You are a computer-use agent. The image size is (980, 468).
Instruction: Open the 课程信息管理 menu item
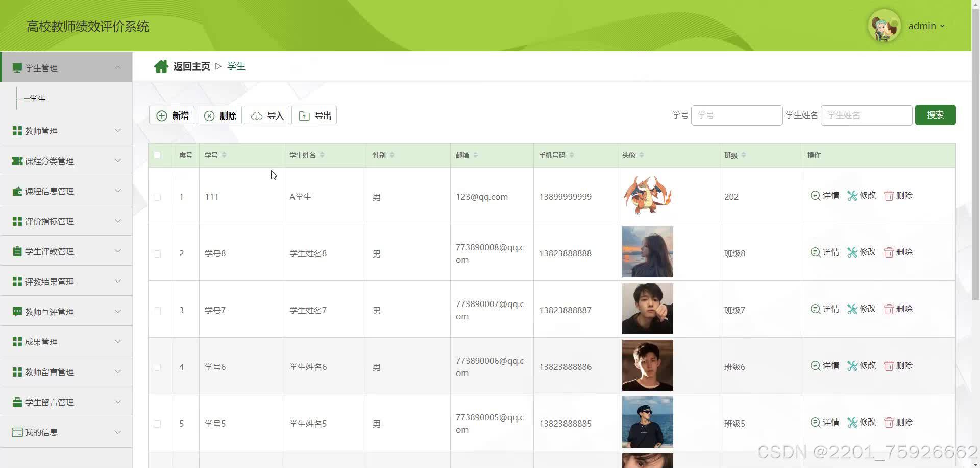(66, 191)
